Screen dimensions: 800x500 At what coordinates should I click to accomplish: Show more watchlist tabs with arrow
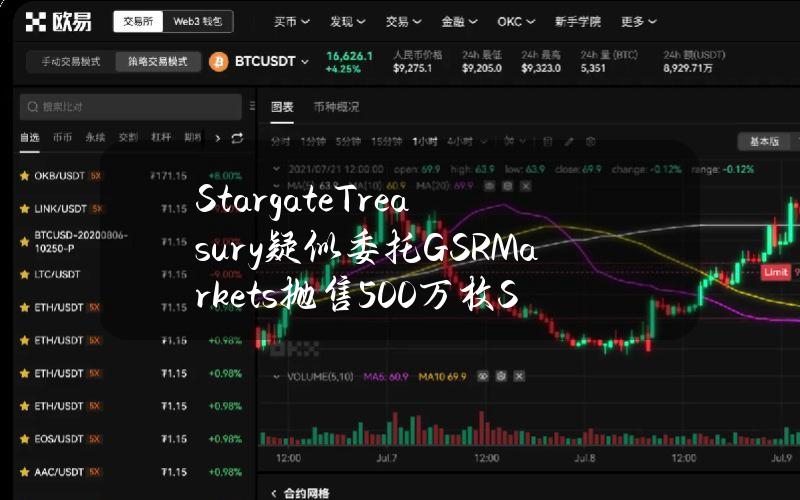point(218,138)
